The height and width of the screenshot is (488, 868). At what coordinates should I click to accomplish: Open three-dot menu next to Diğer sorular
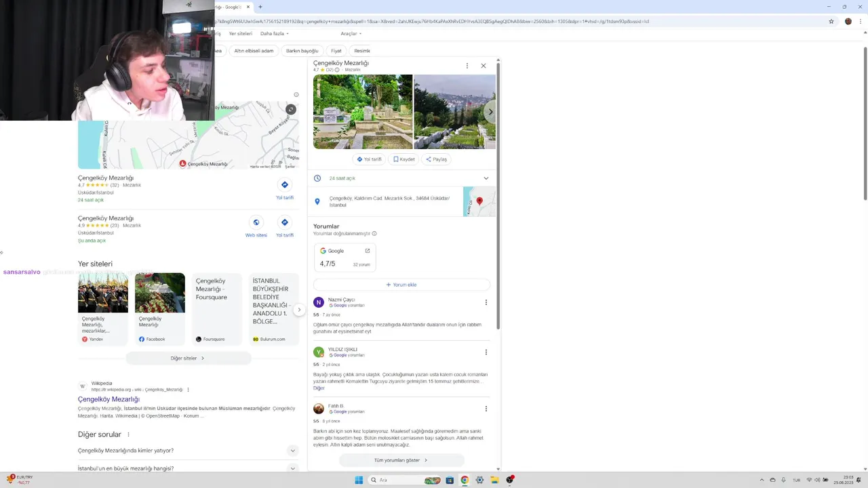128,434
